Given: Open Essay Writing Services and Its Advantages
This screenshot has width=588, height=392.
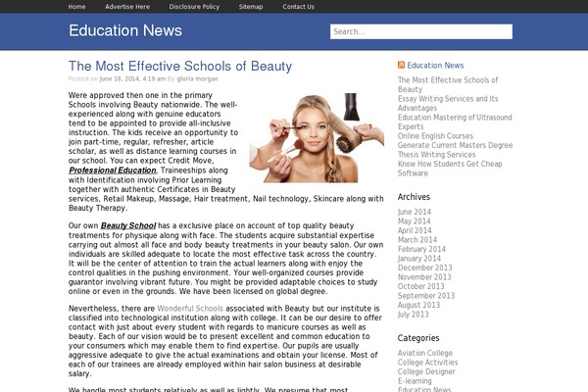Looking at the screenshot, I should (448, 103).
